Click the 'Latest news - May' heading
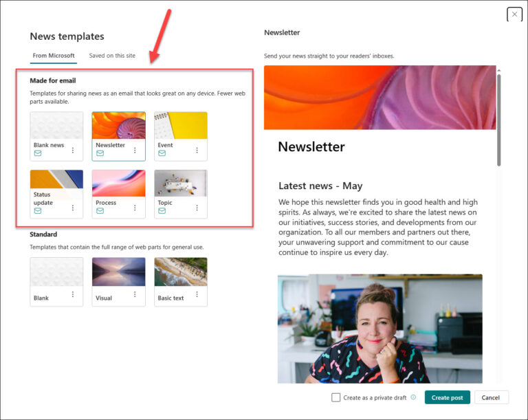 coord(320,186)
